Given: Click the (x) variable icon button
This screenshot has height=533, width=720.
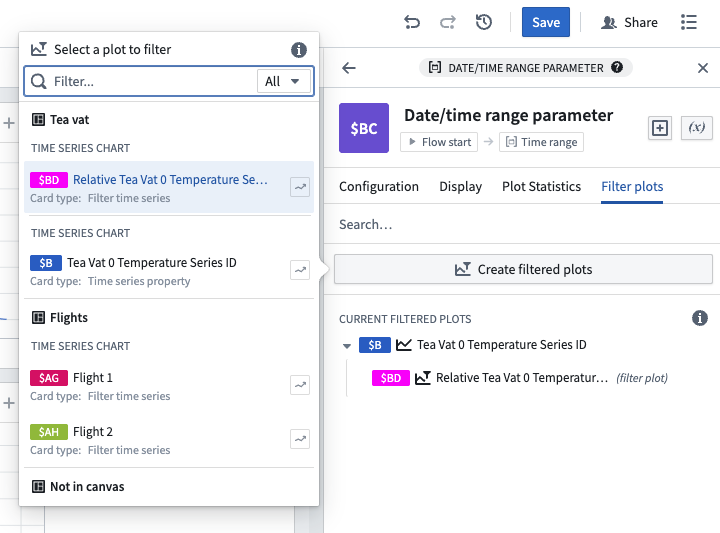Looking at the screenshot, I should point(696,127).
